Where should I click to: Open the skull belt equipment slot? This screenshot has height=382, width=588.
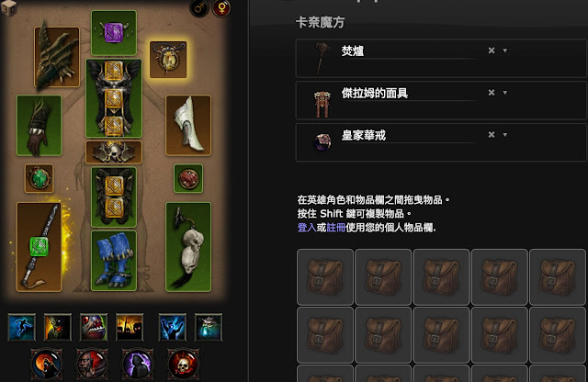(114, 152)
